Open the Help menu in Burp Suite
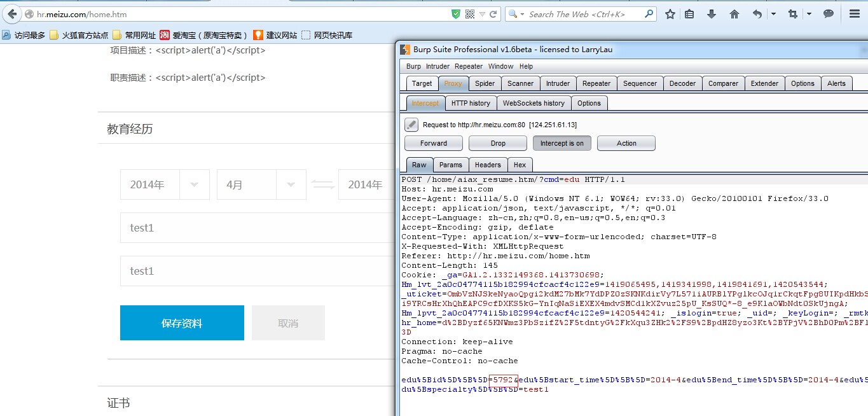Screen dimensions: 868x416 click(526, 66)
